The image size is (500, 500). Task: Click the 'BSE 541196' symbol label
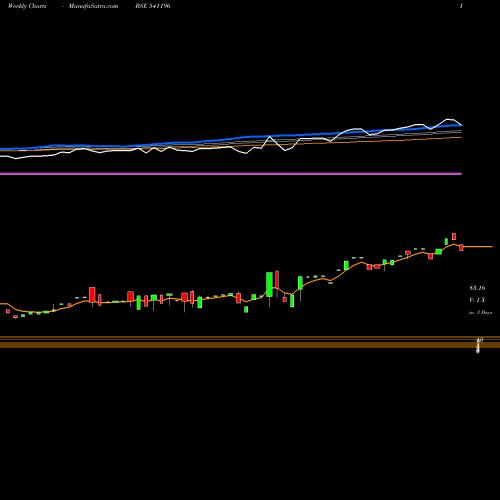coord(153,6)
